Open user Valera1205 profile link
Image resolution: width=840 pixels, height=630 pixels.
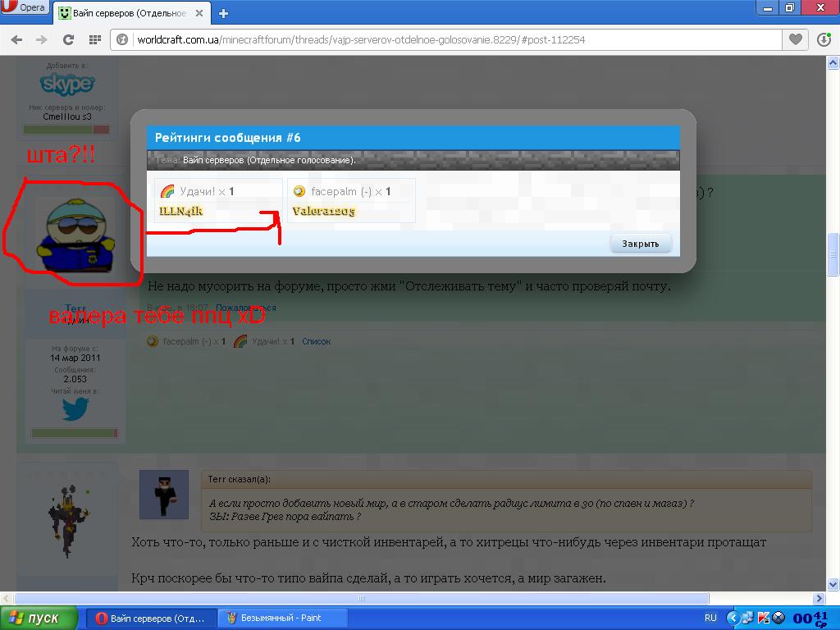coord(323,211)
